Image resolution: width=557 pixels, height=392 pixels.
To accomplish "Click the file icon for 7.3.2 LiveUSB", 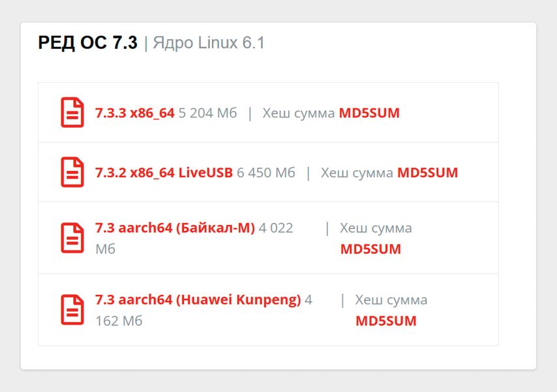I will coord(72,172).
